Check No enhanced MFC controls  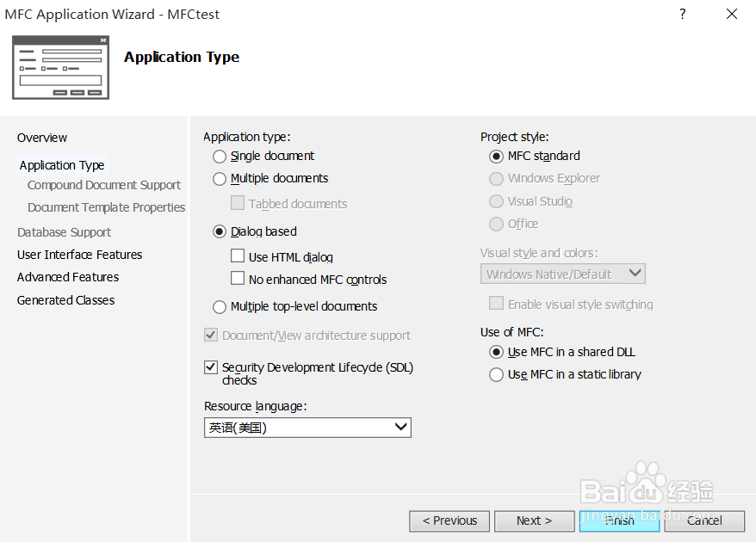tap(239, 279)
